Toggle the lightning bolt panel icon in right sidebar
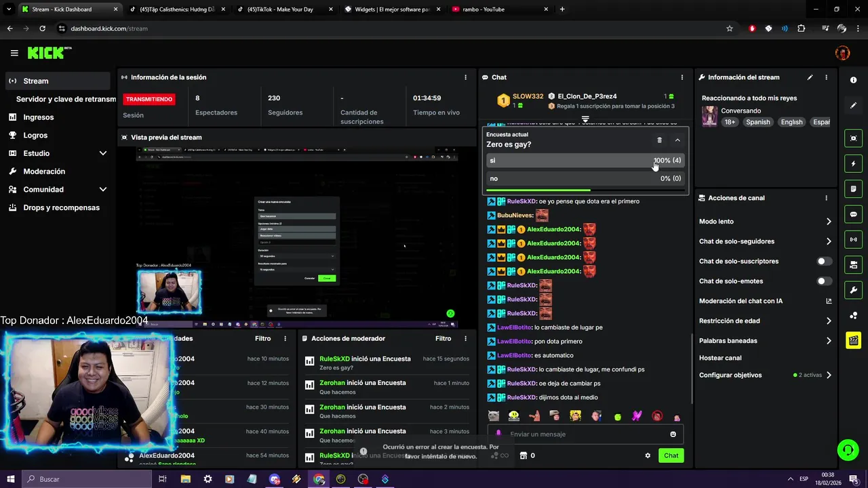Screen dimensions: 868x488 coord(853,163)
